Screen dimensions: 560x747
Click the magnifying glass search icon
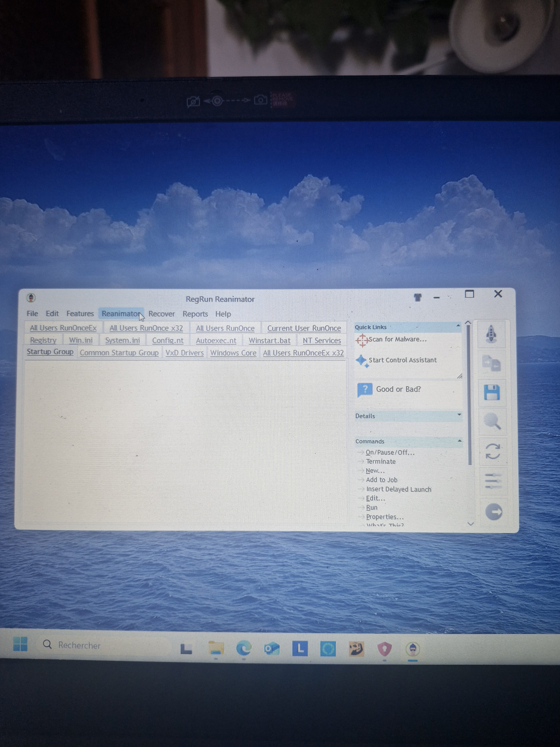[492, 421]
